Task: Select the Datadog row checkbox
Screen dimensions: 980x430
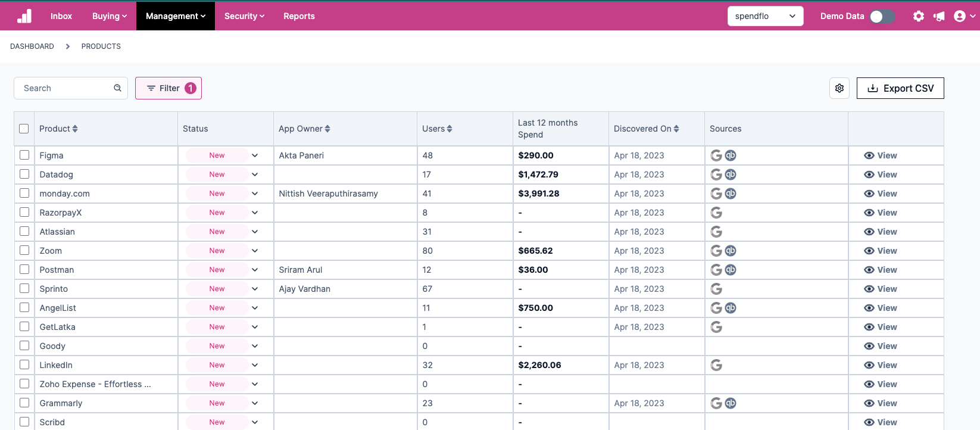Action: tap(24, 174)
